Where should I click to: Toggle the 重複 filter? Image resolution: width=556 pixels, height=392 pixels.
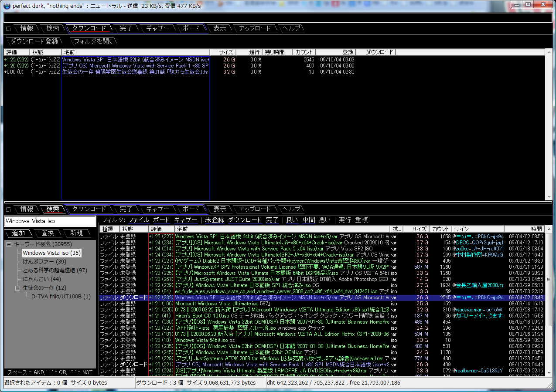[362, 220]
